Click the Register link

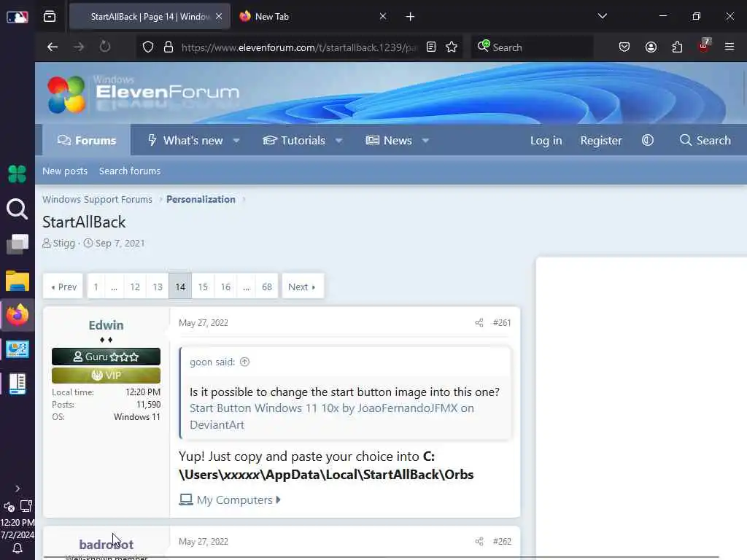601,141
